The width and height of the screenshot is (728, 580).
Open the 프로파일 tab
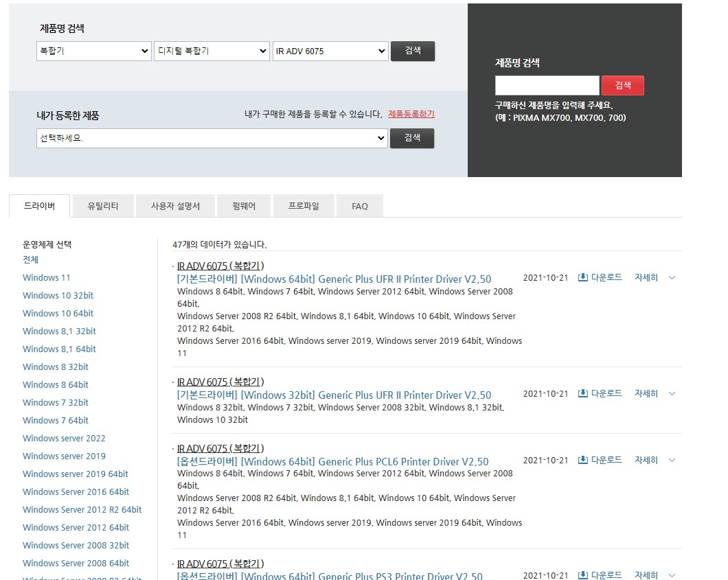(x=304, y=206)
